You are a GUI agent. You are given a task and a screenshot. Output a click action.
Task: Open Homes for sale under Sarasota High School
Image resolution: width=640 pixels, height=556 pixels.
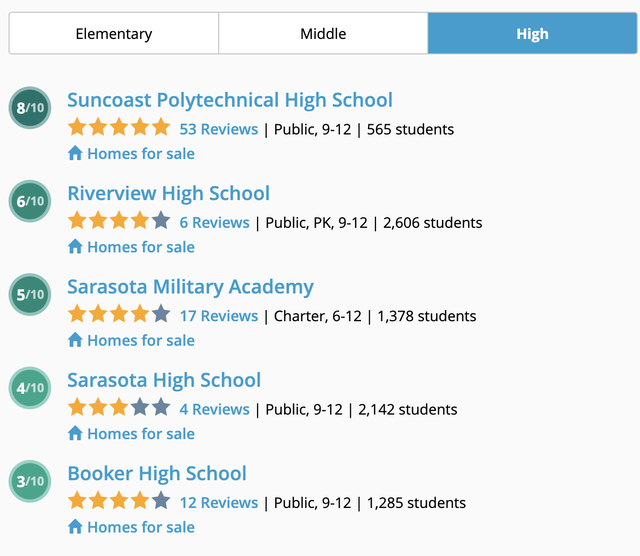(141, 434)
